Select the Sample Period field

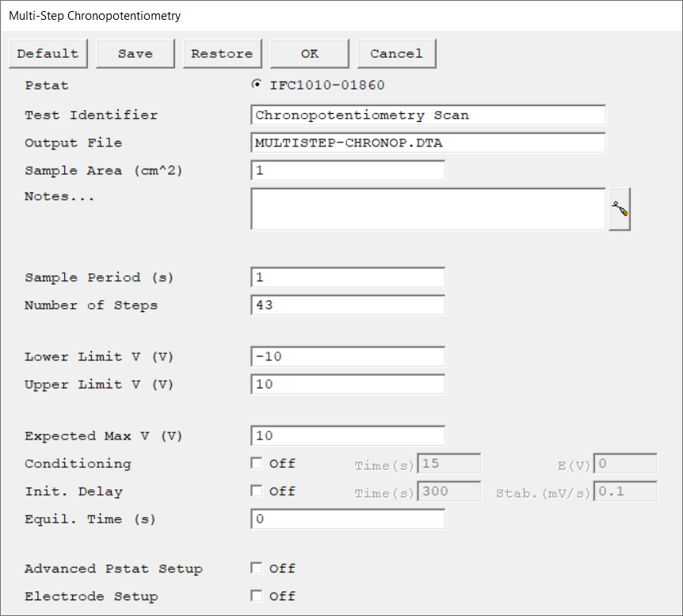click(x=348, y=277)
